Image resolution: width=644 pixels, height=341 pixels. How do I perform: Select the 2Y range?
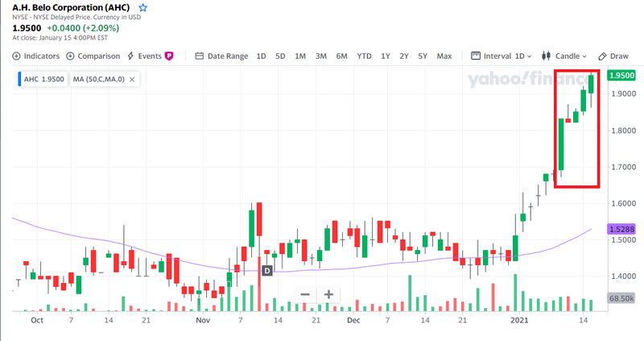pos(404,56)
